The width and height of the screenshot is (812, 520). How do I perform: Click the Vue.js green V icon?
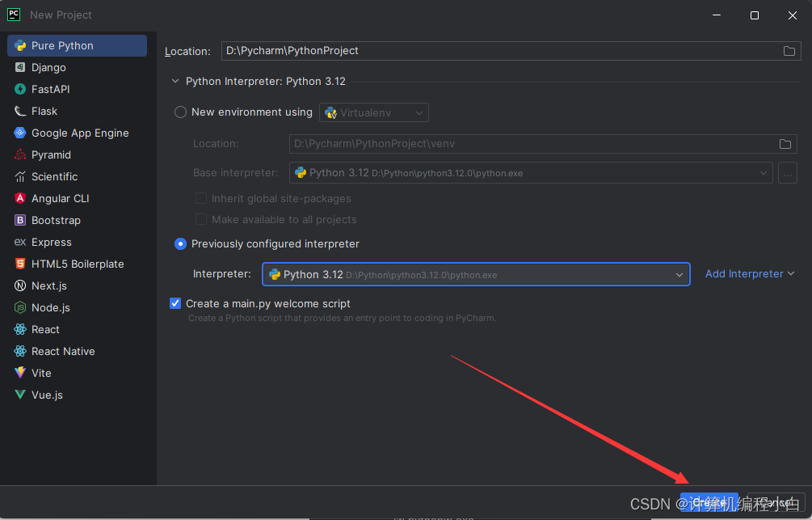(x=20, y=395)
